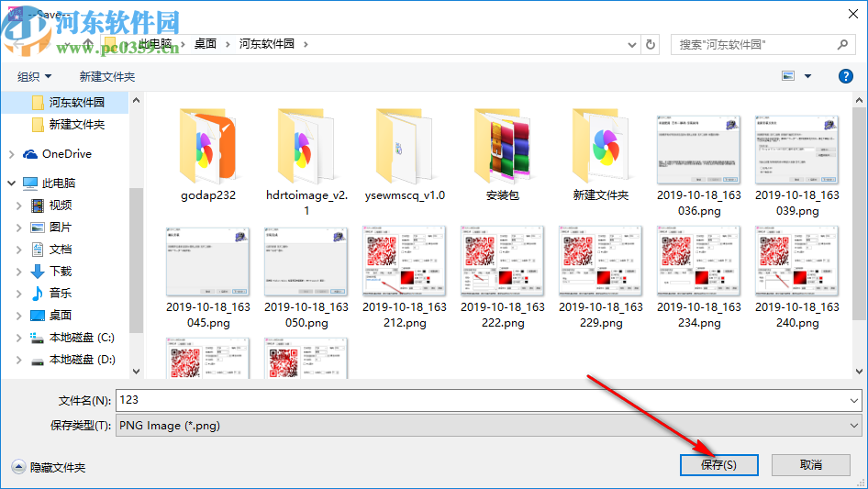This screenshot has height=489, width=868.
Task: Select 本地磁盘 (D:) in navigation pane
Action: (82, 360)
